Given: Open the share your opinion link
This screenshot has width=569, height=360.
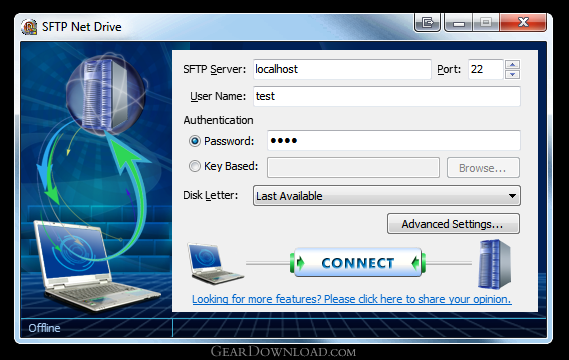Looking at the screenshot, I should coord(352,299).
